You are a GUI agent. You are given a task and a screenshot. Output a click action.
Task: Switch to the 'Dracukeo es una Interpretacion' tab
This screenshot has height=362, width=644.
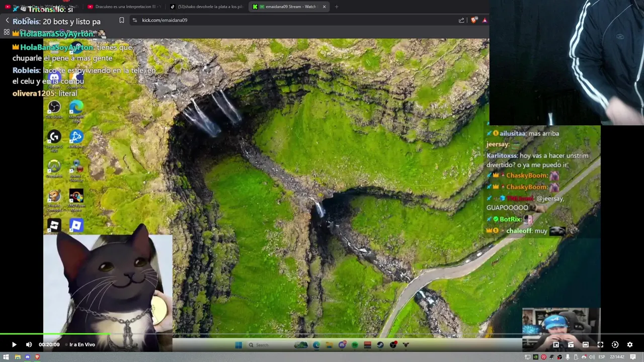click(x=123, y=7)
